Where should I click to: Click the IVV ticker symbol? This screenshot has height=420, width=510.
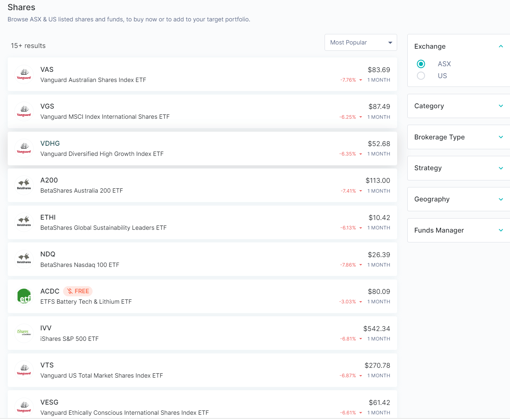coord(46,328)
